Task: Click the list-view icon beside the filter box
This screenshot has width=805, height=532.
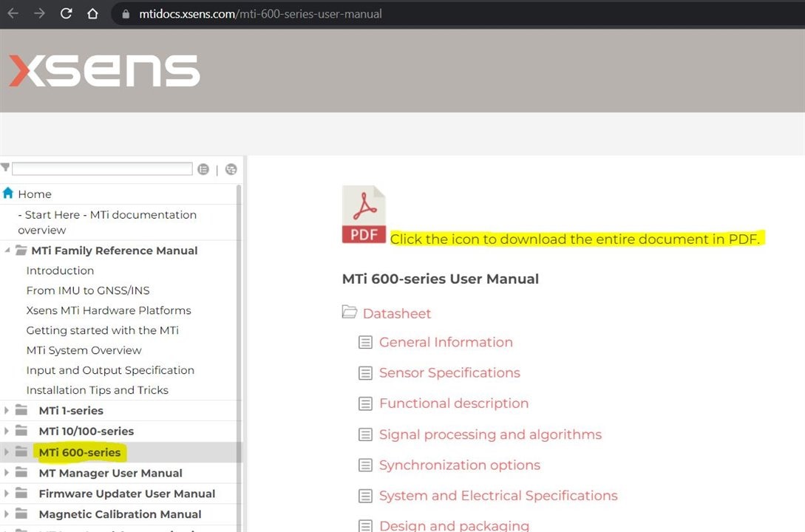Action: pos(203,169)
